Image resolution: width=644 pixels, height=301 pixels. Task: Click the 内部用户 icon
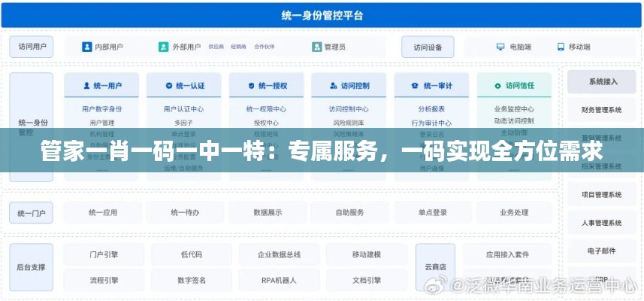[86, 47]
